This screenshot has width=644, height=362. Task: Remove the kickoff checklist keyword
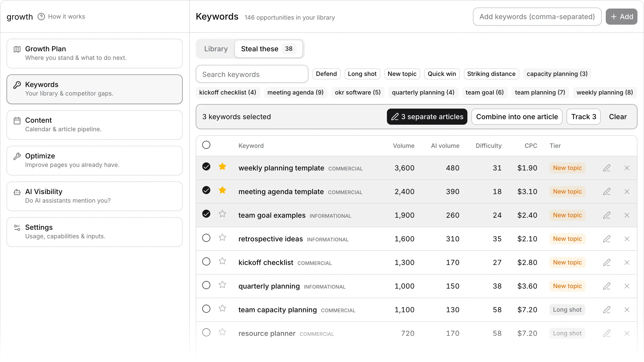tap(627, 262)
